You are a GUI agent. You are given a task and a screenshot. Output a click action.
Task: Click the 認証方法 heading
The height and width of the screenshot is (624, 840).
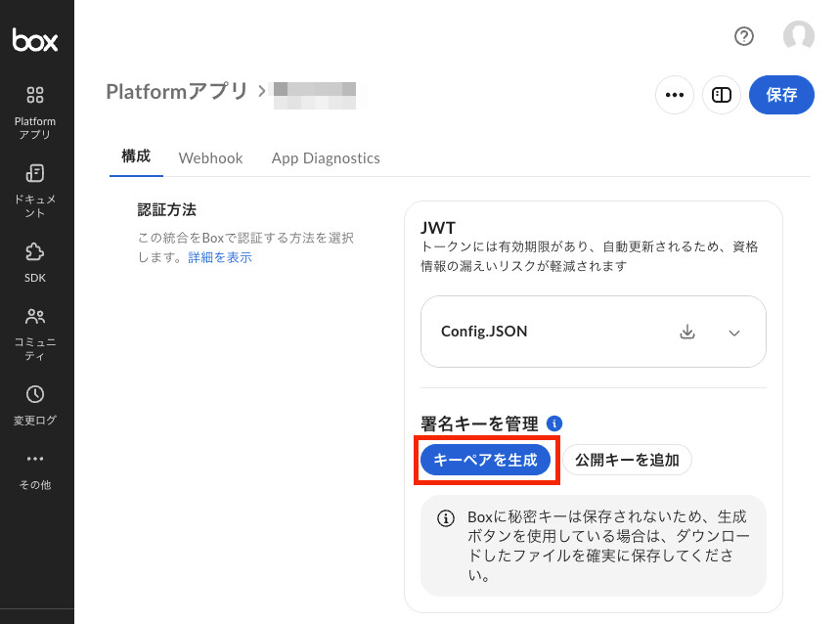click(166, 209)
